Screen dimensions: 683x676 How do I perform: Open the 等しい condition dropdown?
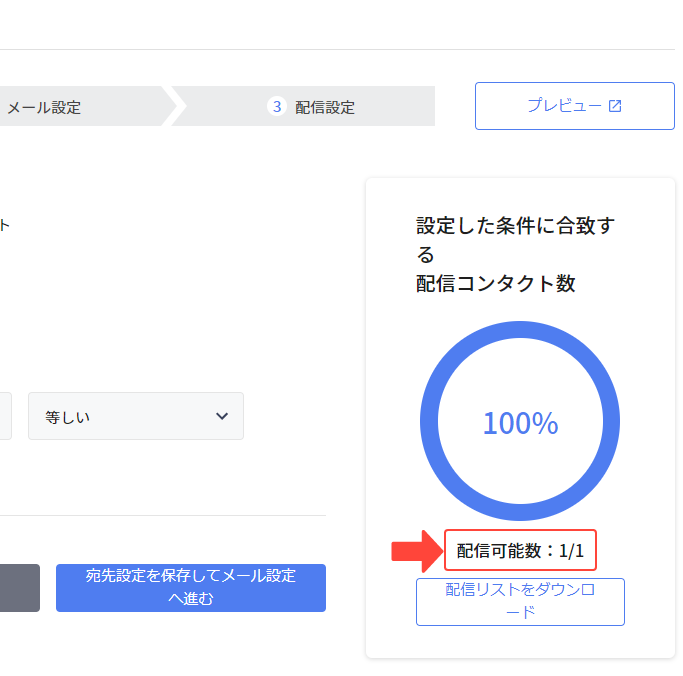coord(136,416)
